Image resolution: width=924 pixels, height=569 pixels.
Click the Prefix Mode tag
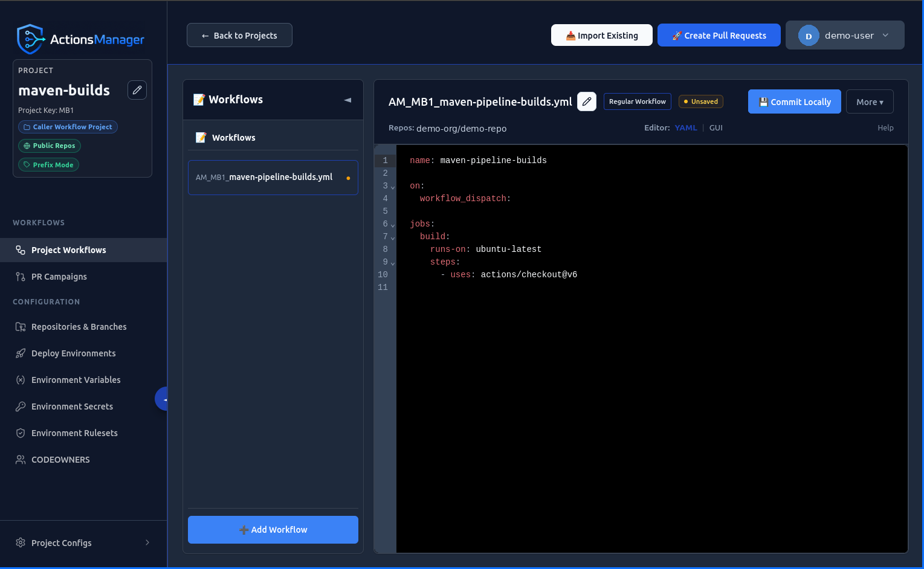pyautogui.click(x=48, y=165)
